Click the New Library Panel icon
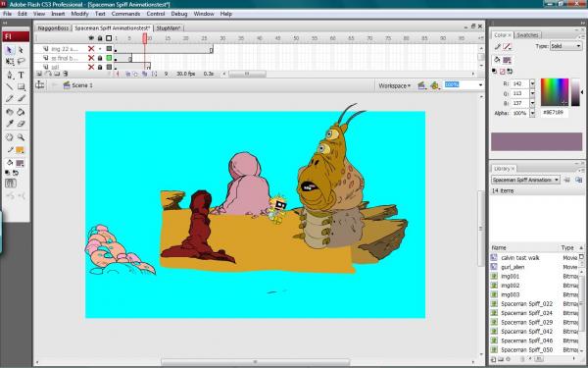 (578, 180)
